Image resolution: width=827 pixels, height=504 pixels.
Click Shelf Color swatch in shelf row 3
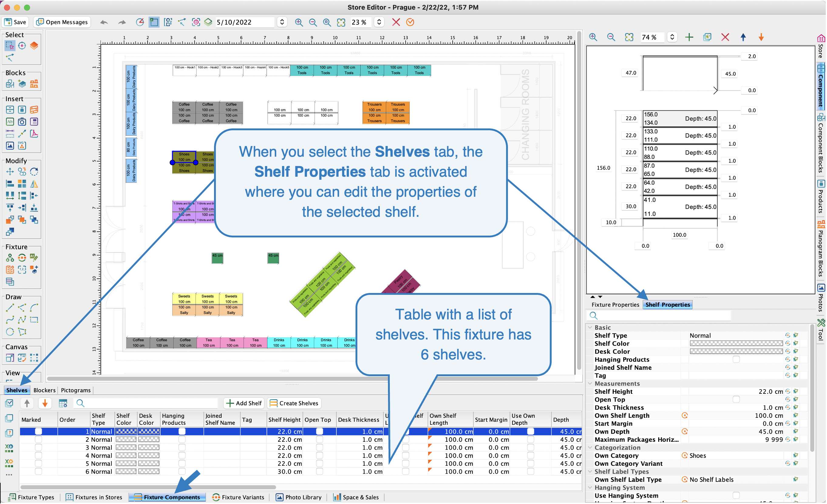(126, 447)
